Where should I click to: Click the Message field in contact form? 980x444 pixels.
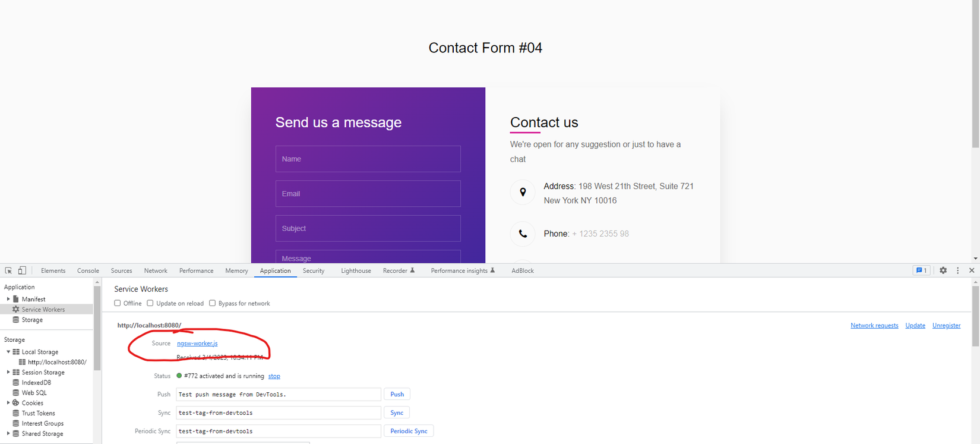point(368,257)
